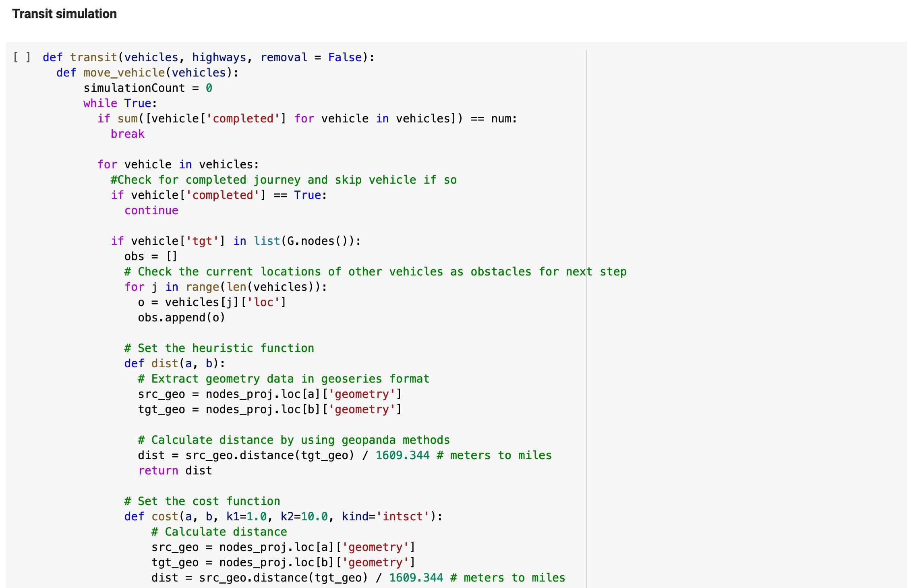Click comment '#Check for completed journey and skip vehicle'
Viewport: 907px width, 588px height.
[x=284, y=180]
